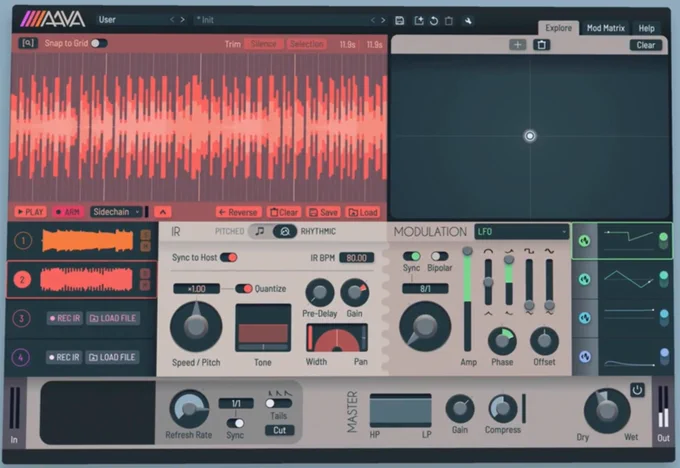680x468 pixels.
Task: Open the Help tab
Action: [x=646, y=28]
